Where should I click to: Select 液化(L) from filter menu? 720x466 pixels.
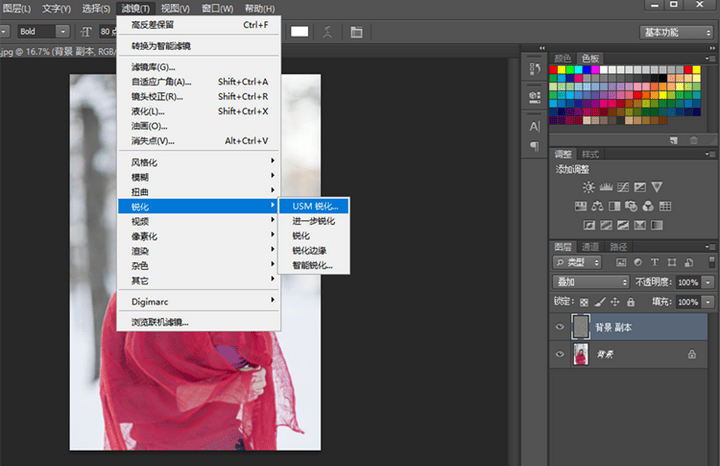(x=199, y=111)
